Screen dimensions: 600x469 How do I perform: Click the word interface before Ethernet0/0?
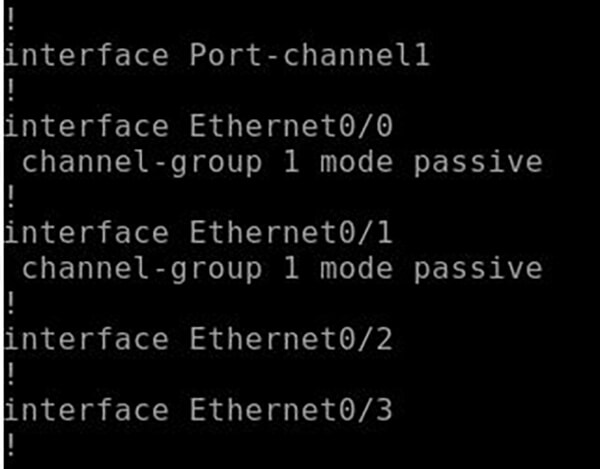[86, 126]
